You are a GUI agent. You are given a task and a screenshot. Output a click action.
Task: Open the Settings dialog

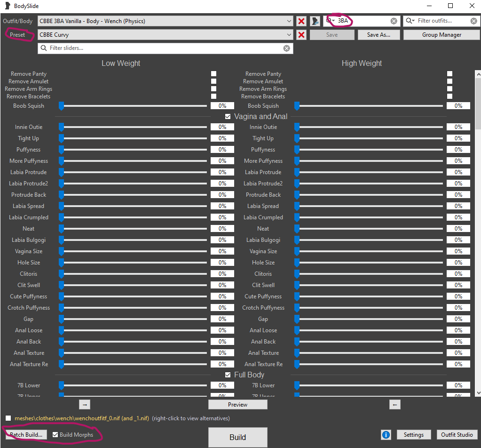click(413, 435)
